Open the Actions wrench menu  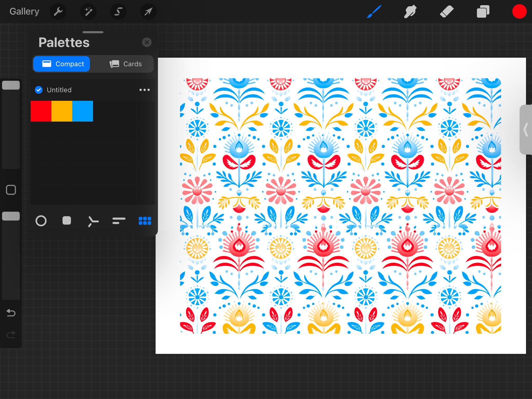[58, 11]
